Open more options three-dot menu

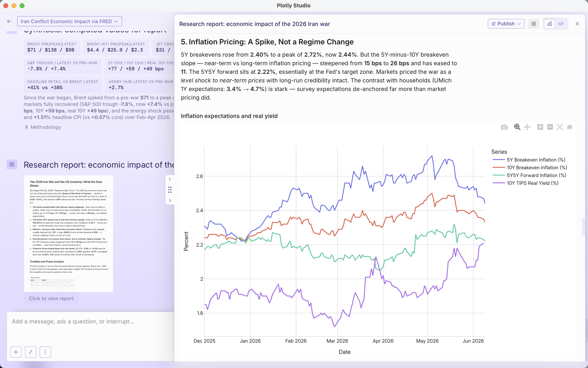click(45, 352)
